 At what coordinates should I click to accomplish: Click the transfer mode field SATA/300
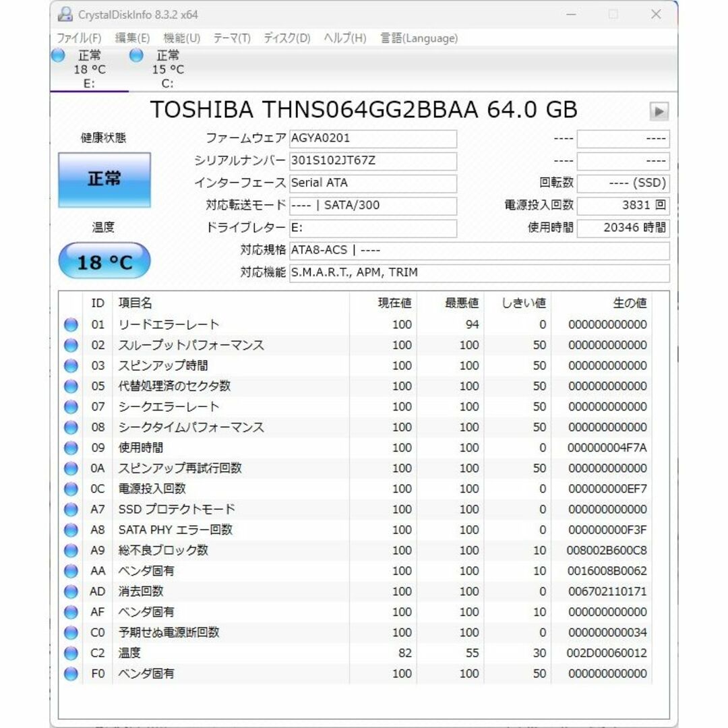coord(373,205)
